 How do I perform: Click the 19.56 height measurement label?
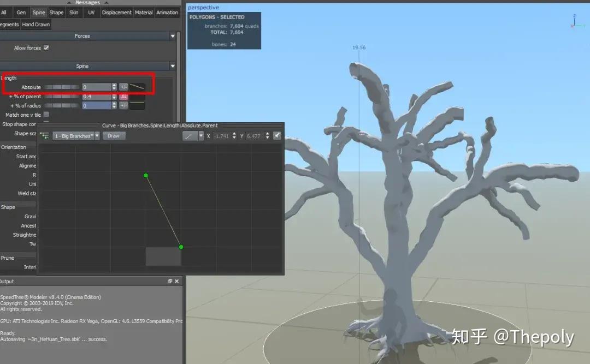click(359, 47)
